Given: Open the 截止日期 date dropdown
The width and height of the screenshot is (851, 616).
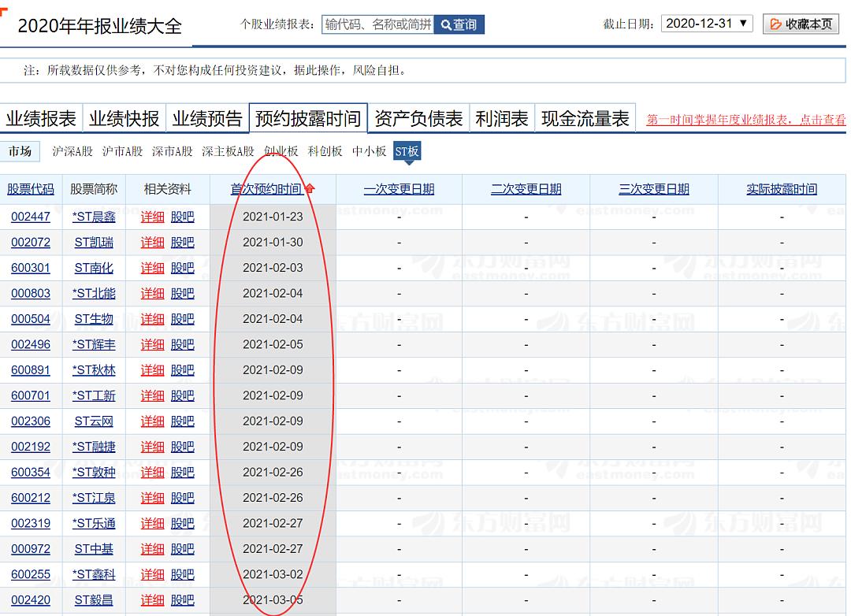Looking at the screenshot, I should (x=707, y=24).
